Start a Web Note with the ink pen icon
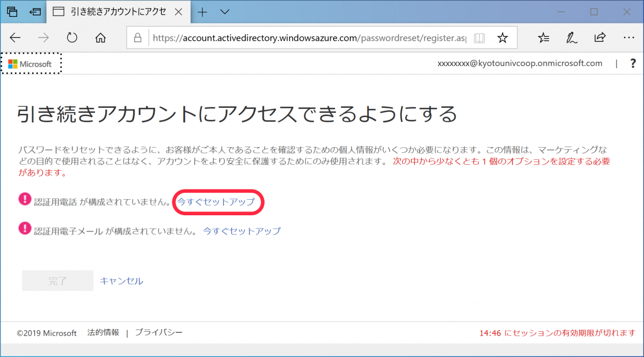 point(572,38)
